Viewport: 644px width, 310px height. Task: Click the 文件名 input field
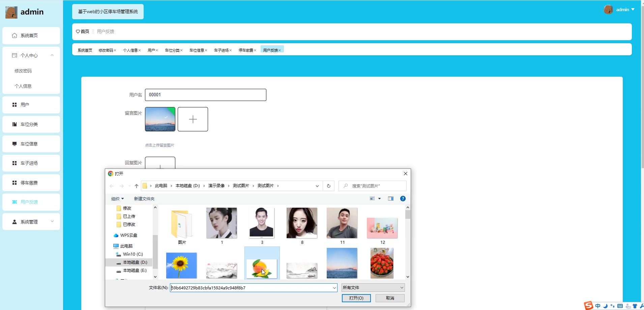254,288
